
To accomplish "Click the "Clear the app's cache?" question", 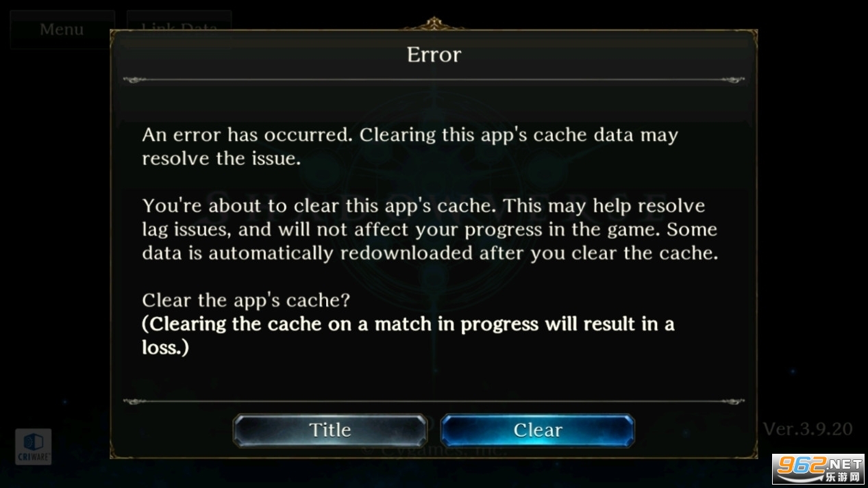I will click(246, 300).
